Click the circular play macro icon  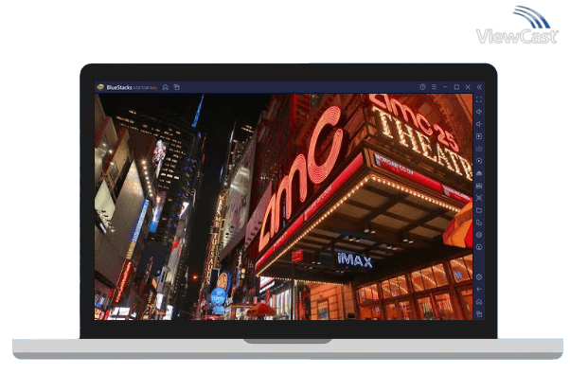point(479,161)
